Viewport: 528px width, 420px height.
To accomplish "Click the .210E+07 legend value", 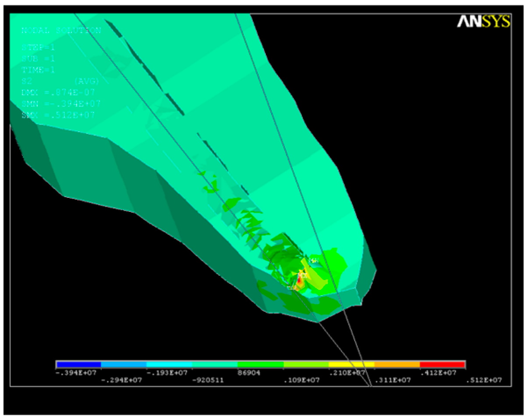I will click(347, 373).
